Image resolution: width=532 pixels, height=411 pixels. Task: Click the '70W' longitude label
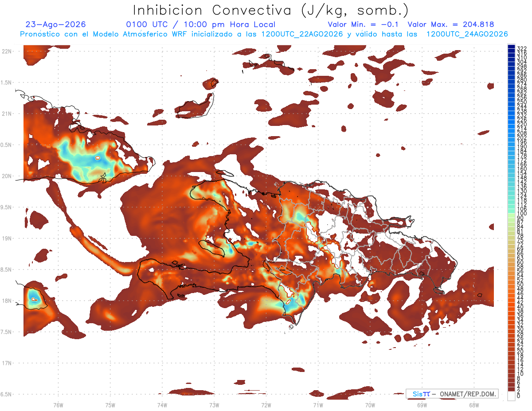point(370,405)
